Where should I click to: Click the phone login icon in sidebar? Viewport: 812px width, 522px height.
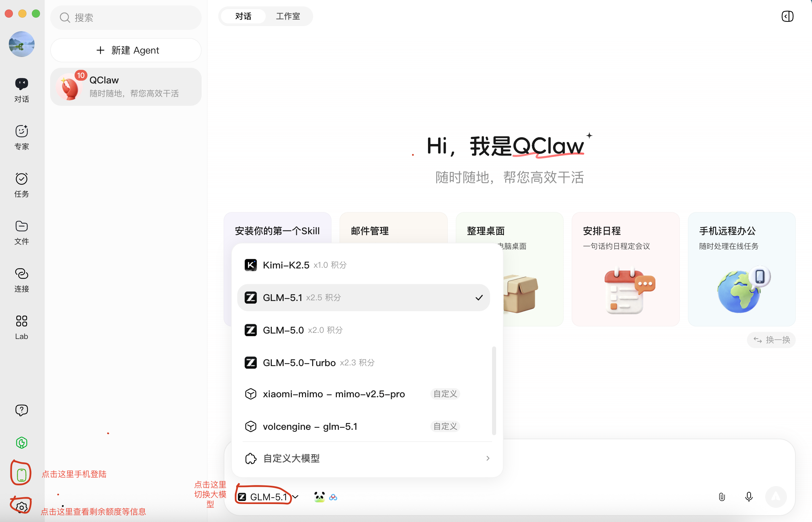click(22, 475)
